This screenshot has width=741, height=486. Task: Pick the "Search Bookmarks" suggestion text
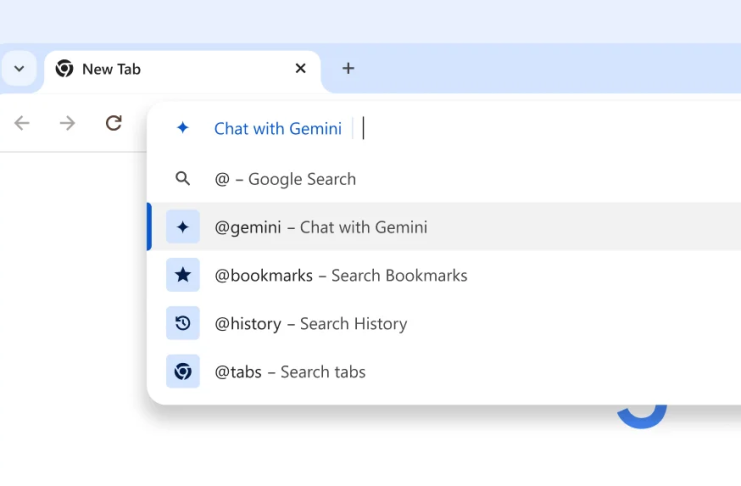[x=399, y=275]
